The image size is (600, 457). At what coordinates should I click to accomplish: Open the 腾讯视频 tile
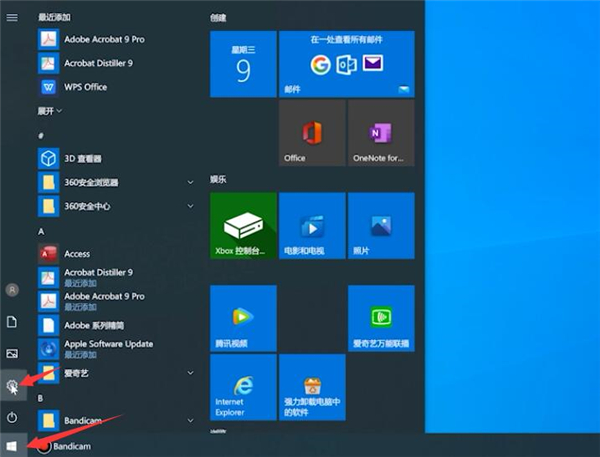click(x=243, y=317)
